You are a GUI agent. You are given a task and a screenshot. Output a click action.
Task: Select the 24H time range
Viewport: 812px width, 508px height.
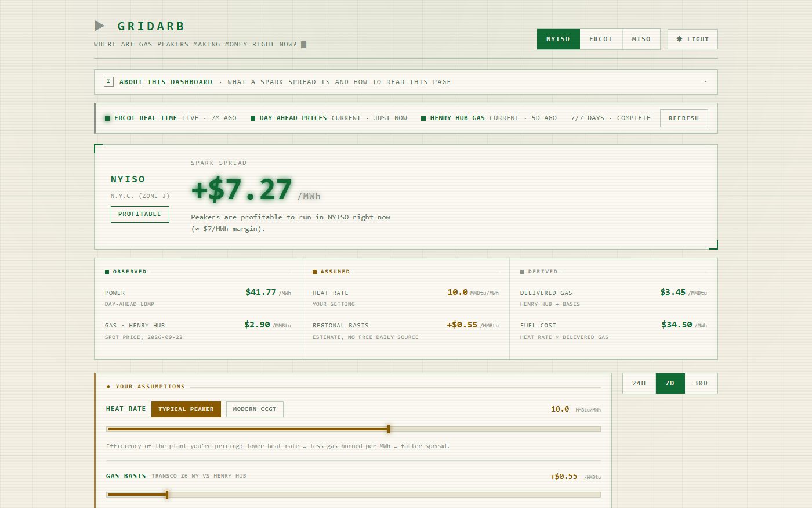coord(639,383)
